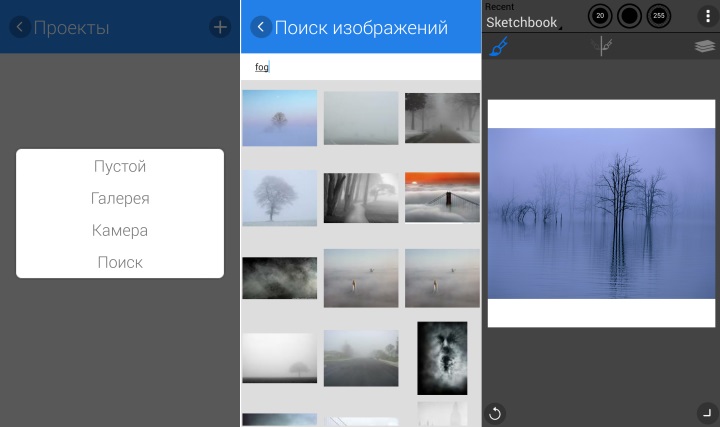Tap the bottom-right corner canvas button

[x=707, y=412]
